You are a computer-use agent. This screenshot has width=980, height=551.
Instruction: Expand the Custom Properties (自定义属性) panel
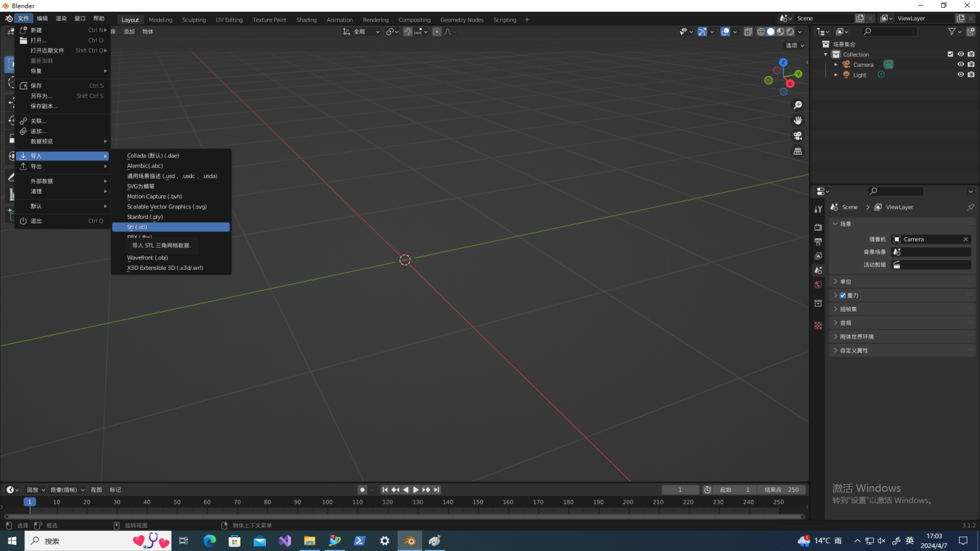pos(902,351)
